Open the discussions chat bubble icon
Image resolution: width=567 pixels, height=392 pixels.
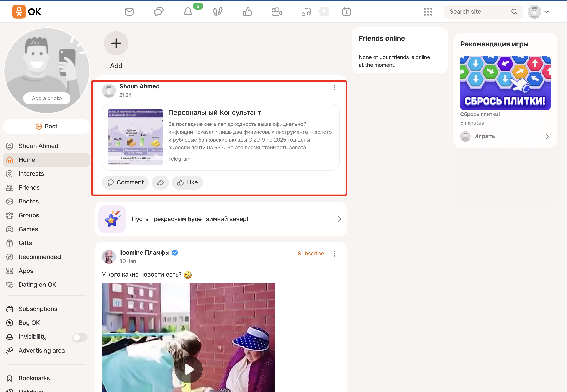click(x=159, y=11)
